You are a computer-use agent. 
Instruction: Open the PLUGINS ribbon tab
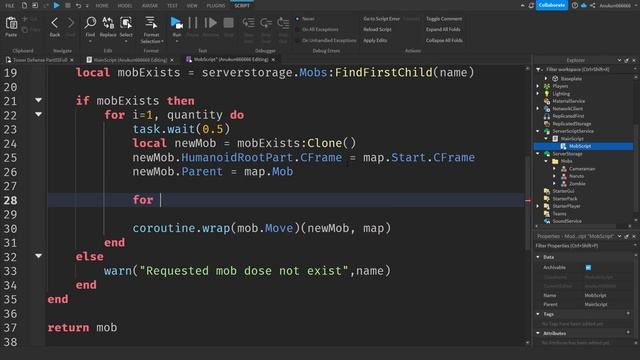coord(216,6)
